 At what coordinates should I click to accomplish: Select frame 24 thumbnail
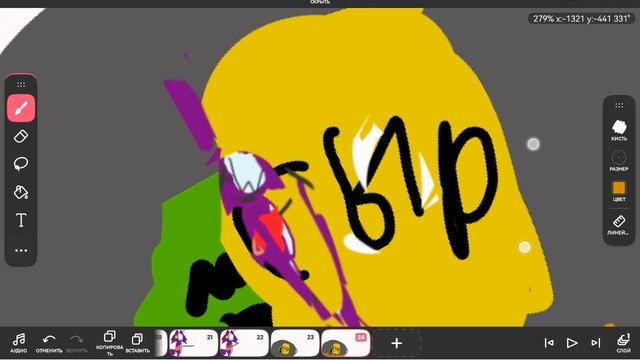click(346, 343)
